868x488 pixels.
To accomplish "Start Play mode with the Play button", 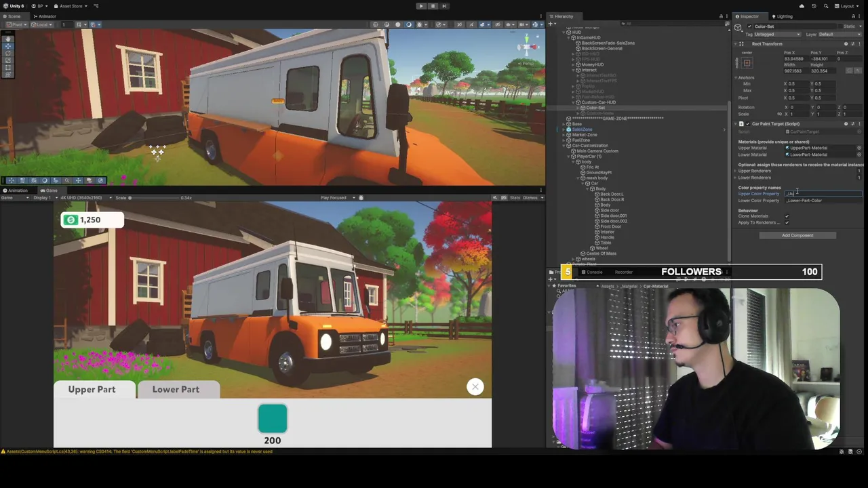I will pyautogui.click(x=420, y=6).
